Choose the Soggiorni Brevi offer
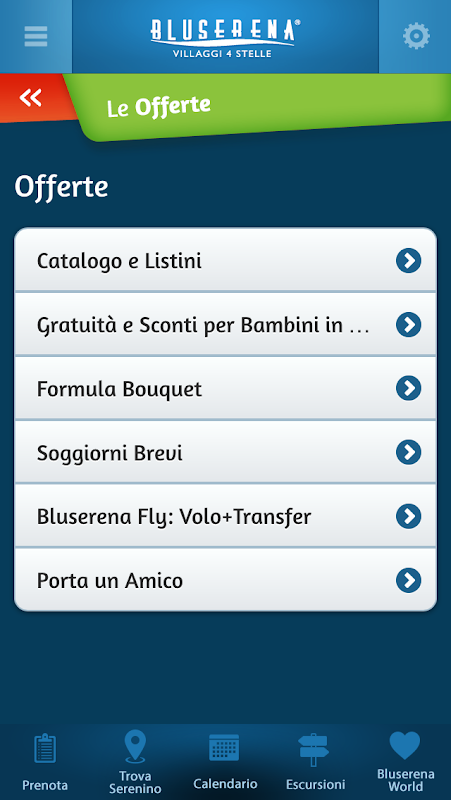Image resolution: width=451 pixels, height=800 pixels. click(x=226, y=453)
